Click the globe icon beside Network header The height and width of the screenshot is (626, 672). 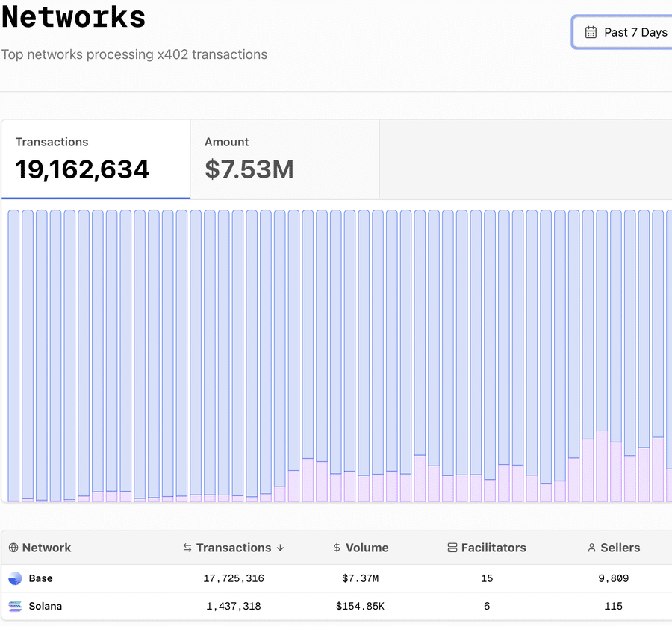click(x=13, y=548)
